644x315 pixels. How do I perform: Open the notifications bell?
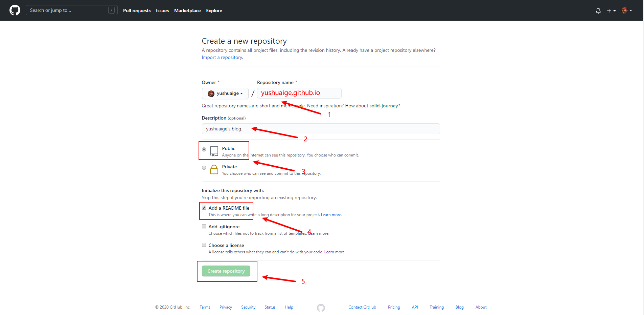click(x=598, y=11)
